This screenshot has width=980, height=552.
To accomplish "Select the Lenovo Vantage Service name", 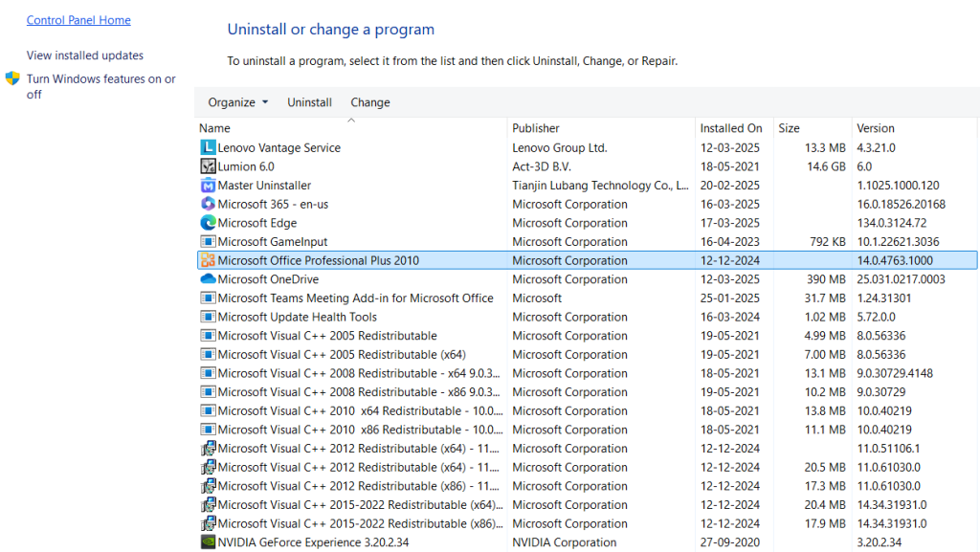I will click(279, 147).
